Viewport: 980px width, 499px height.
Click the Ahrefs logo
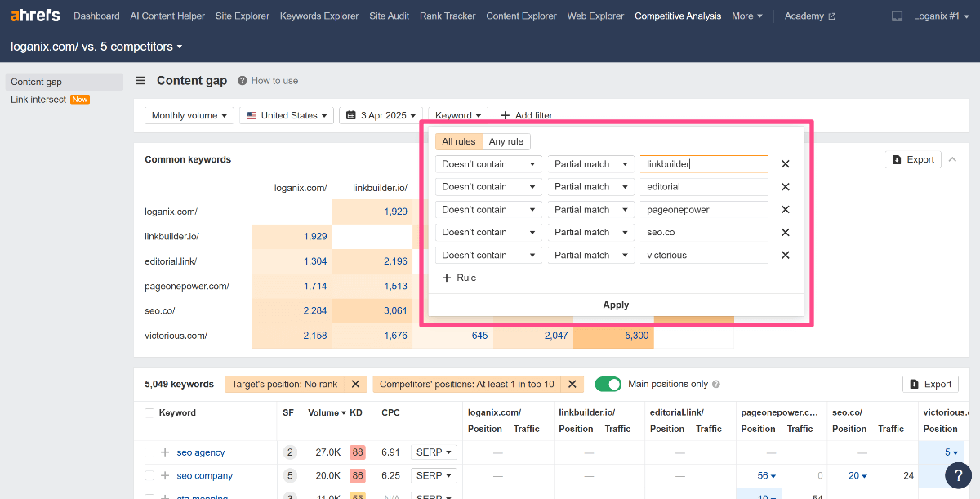[35, 16]
